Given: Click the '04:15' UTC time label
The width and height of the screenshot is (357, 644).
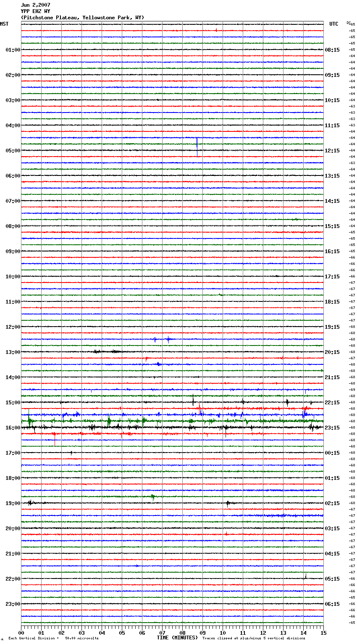Looking at the screenshot, I should [x=332, y=554].
